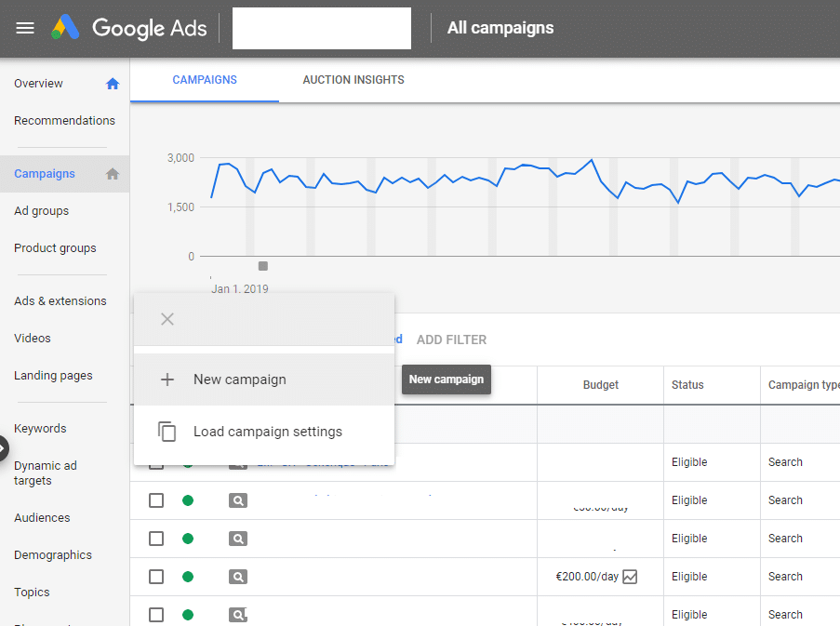The width and height of the screenshot is (840, 626).
Task: Click the budget chart icon next to €200.00/day
Action: (x=630, y=577)
